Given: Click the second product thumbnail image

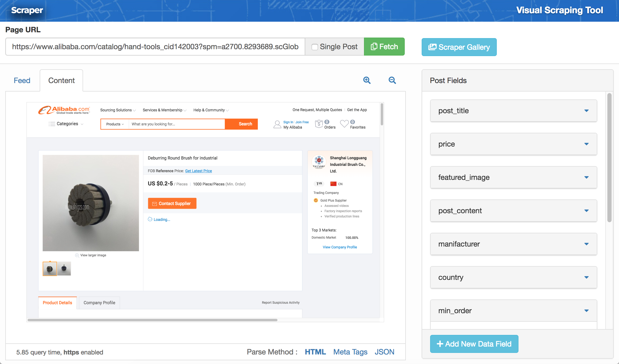Looking at the screenshot, I should (64, 269).
